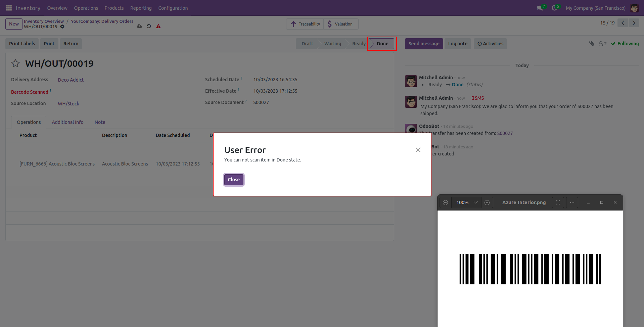
Task: Click the cloud save icon
Action: click(139, 26)
